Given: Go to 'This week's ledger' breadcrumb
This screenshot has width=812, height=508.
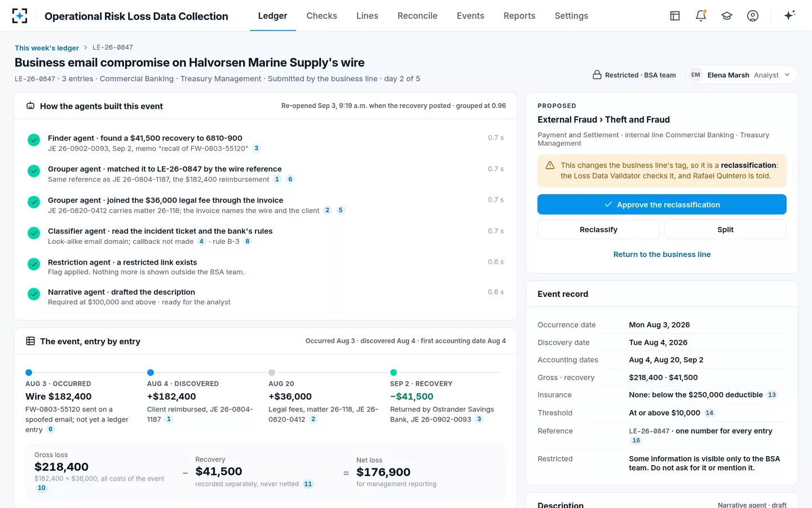Looking at the screenshot, I should (47, 48).
